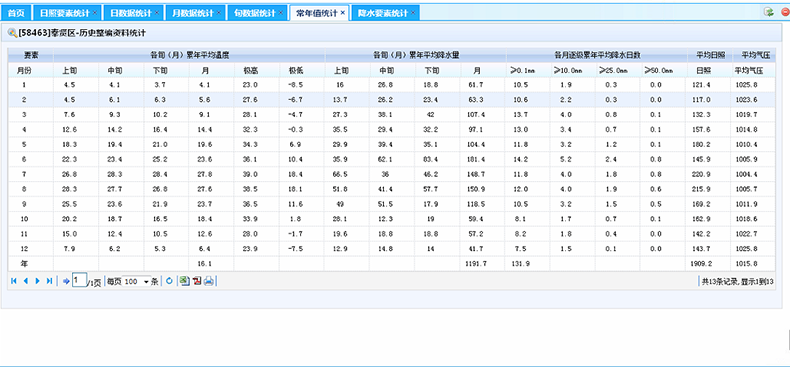Go to first page of the table
Screen dimensions: 790x367
click(x=14, y=281)
